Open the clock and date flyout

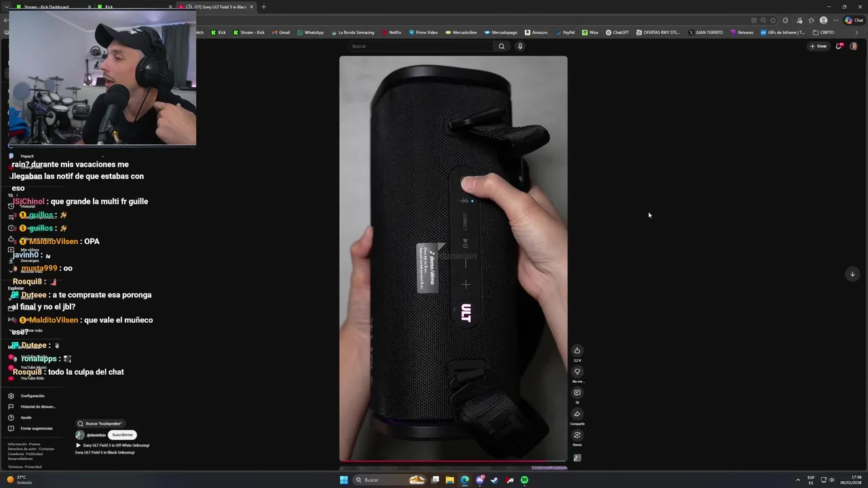850,480
